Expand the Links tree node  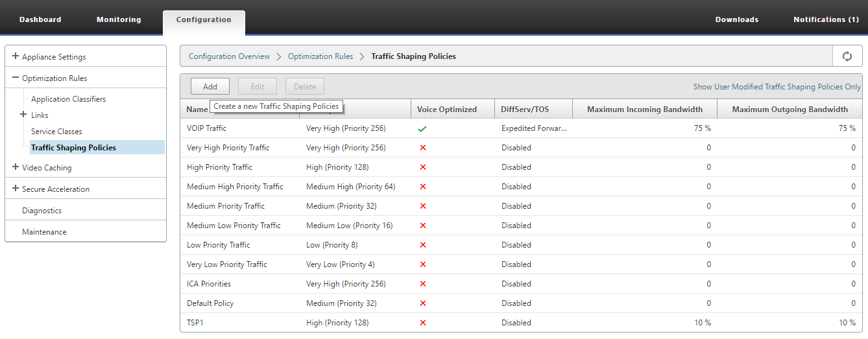point(25,115)
